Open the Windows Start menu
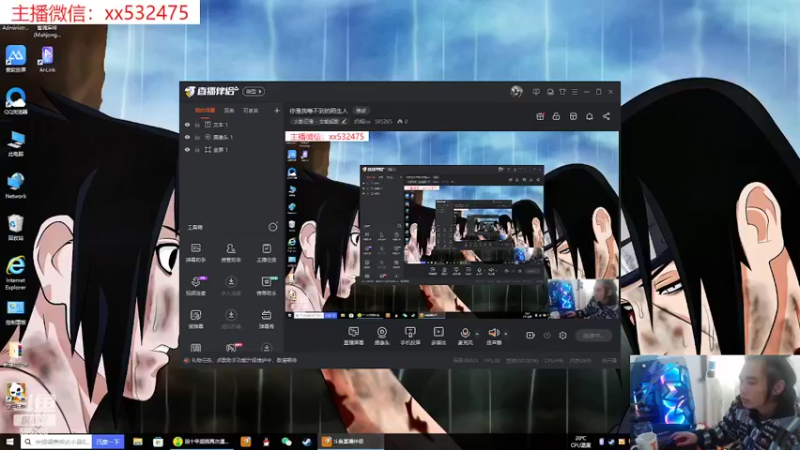Screen dimensions: 800x450 [10, 442]
